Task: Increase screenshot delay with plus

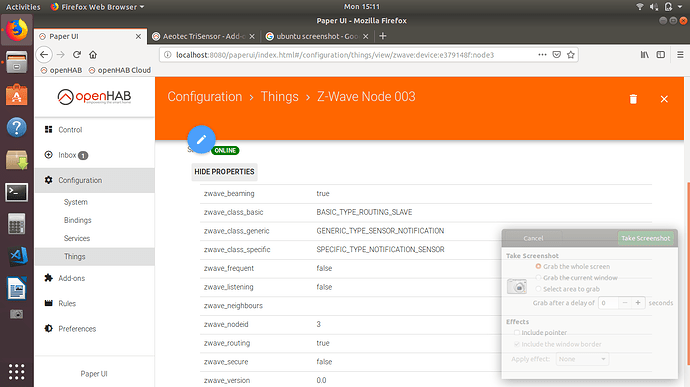Action: (638, 303)
